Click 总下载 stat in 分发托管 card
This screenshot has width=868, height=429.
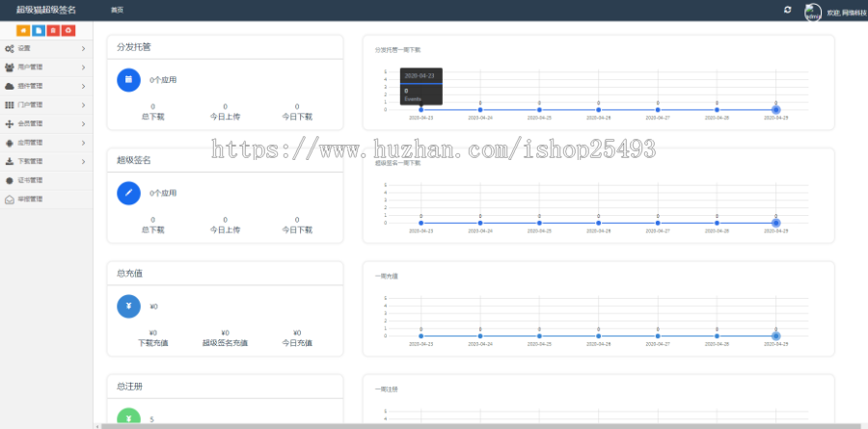[152, 112]
